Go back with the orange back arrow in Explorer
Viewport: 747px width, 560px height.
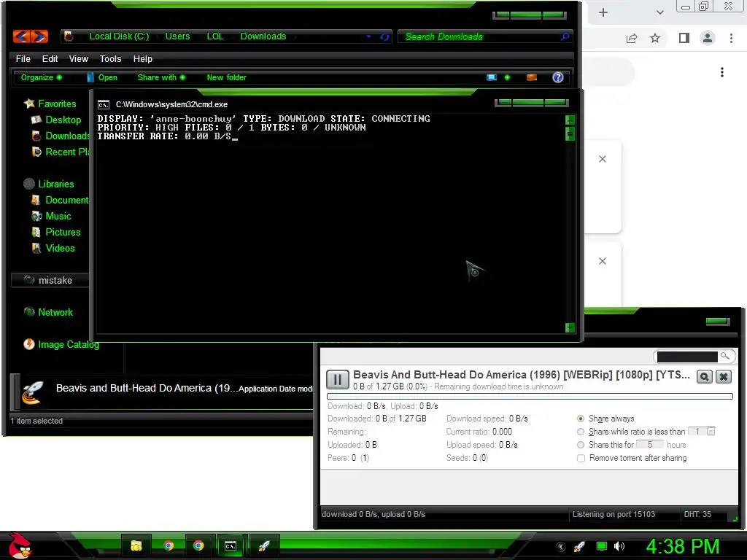(21, 36)
